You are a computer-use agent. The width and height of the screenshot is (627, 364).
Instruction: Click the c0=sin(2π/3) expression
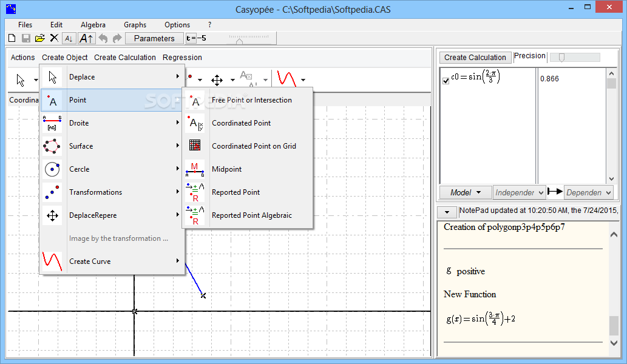(x=475, y=76)
